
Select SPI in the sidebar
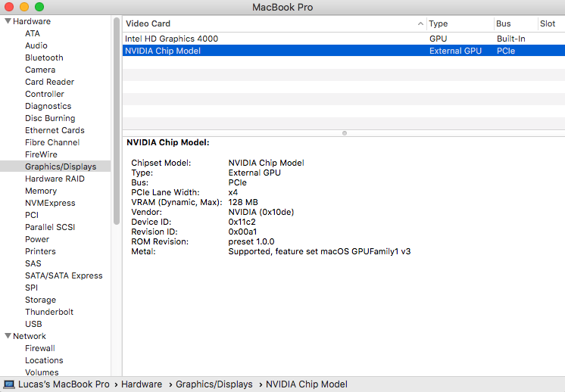(x=31, y=288)
